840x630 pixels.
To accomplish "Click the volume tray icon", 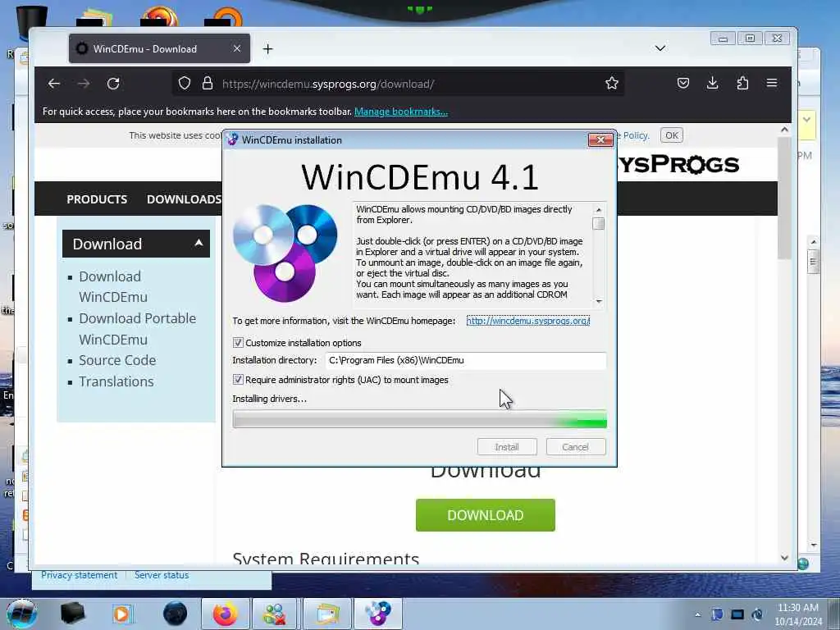I will coord(757,614).
